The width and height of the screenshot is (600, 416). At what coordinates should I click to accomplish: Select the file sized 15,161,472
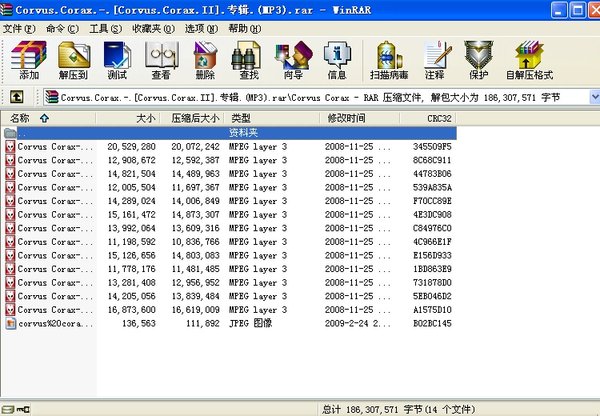pyautogui.click(x=230, y=215)
